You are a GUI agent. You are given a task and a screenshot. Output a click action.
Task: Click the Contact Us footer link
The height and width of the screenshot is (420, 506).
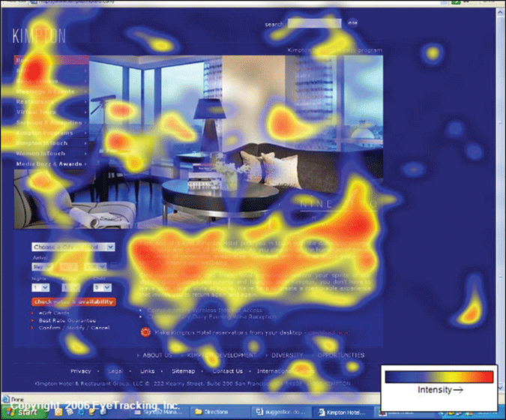coord(227,370)
